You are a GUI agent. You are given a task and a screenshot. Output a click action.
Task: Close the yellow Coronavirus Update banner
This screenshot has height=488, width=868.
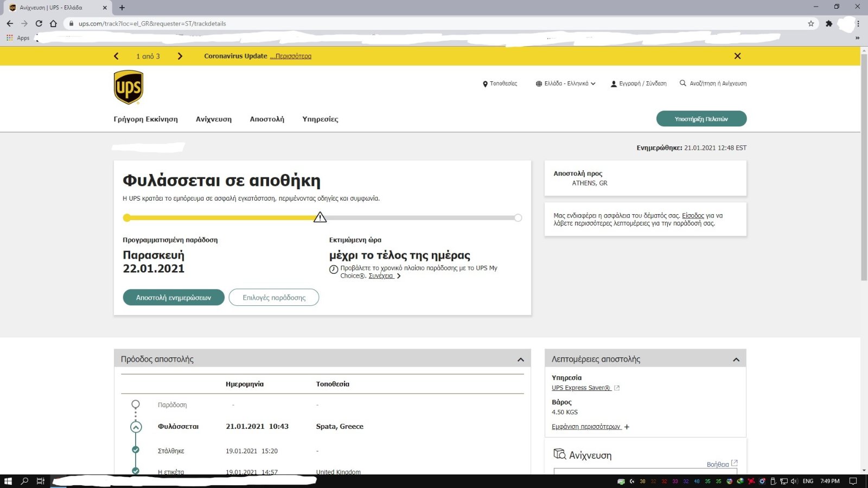click(737, 56)
